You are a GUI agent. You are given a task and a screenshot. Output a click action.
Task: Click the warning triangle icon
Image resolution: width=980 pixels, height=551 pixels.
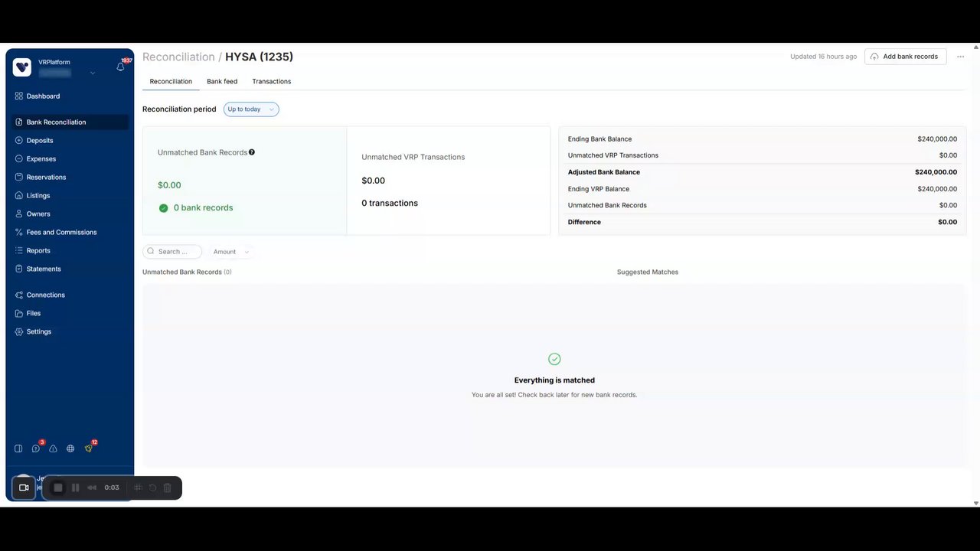point(54,448)
